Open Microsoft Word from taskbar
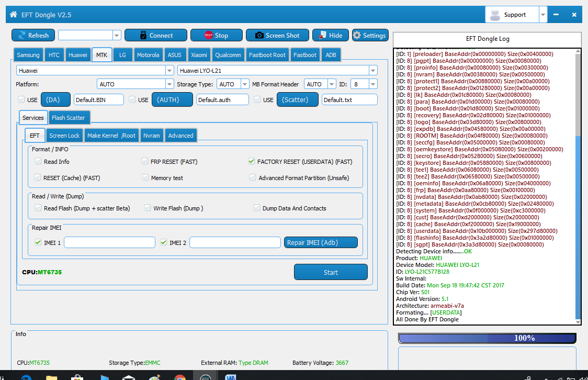The image size is (588, 380). click(x=231, y=377)
